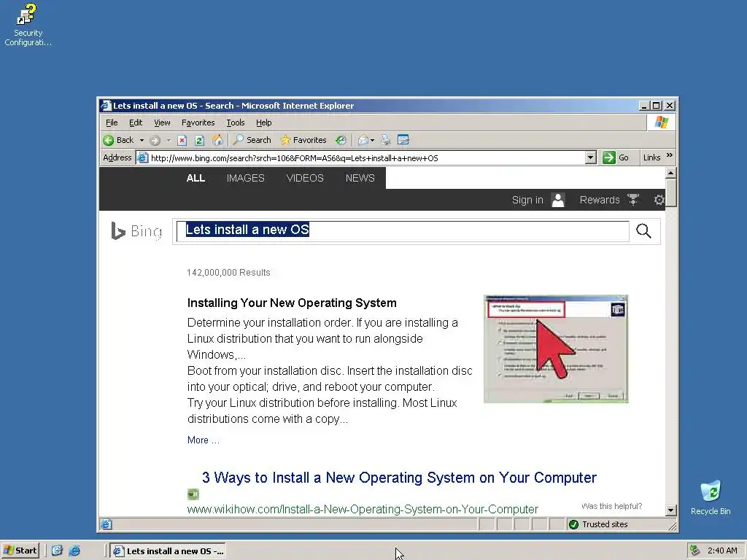This screenshot has width=747, height=560.
Task: Go to the Home page icon
Action: 217,139
